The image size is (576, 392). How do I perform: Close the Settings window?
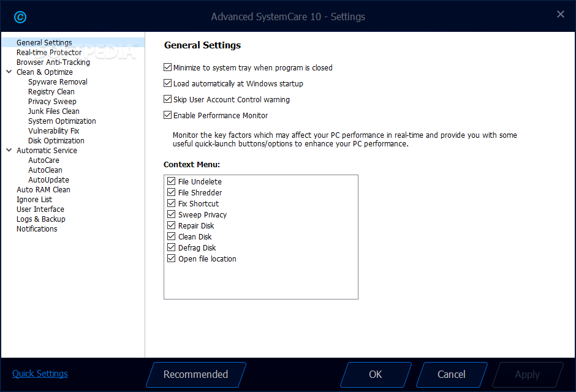561,14
